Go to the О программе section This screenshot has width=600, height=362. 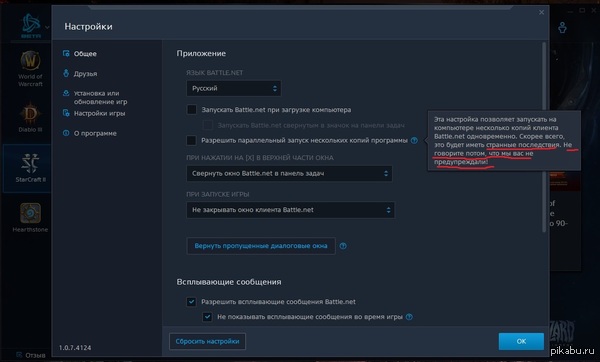click(95, 133)
